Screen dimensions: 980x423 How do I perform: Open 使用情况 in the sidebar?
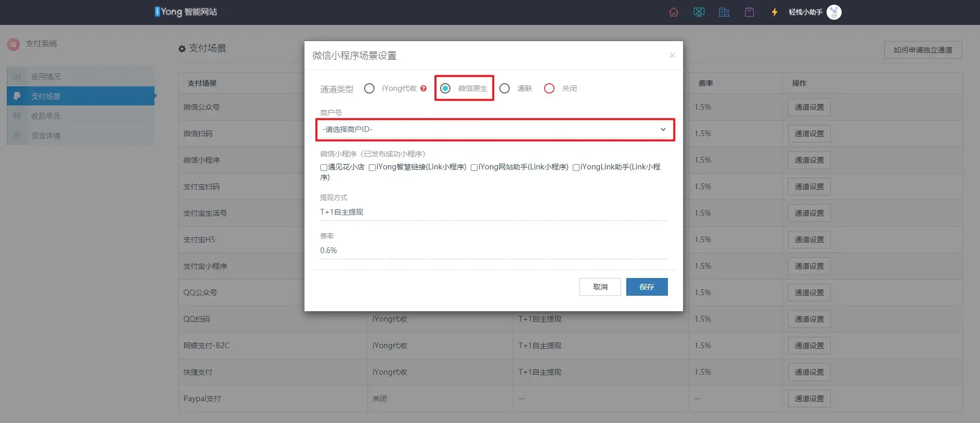click(46, 76)
